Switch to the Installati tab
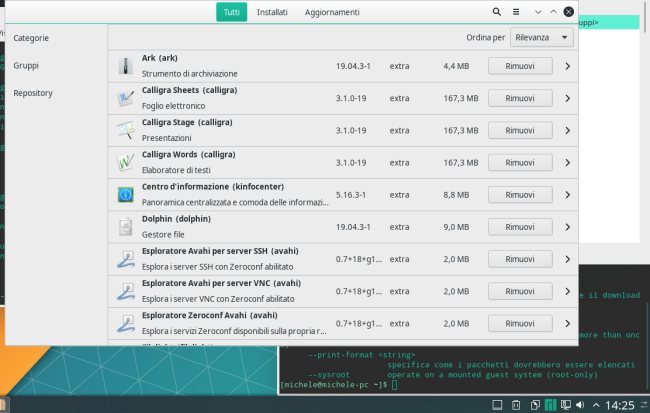Screen dimensions: 650x413 (272, 12)
